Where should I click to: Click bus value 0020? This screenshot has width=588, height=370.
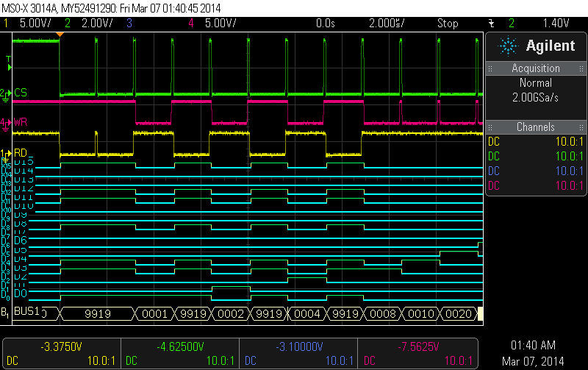coord(459,313)
